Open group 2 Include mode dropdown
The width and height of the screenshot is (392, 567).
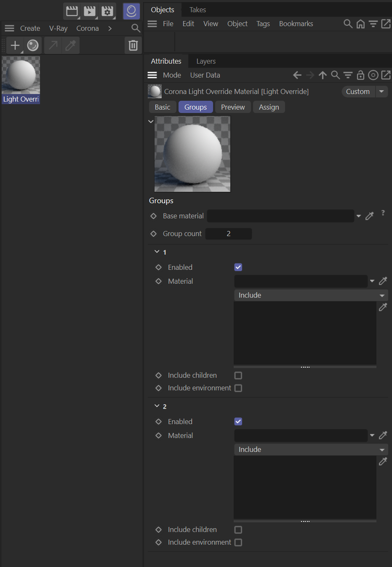311,449
